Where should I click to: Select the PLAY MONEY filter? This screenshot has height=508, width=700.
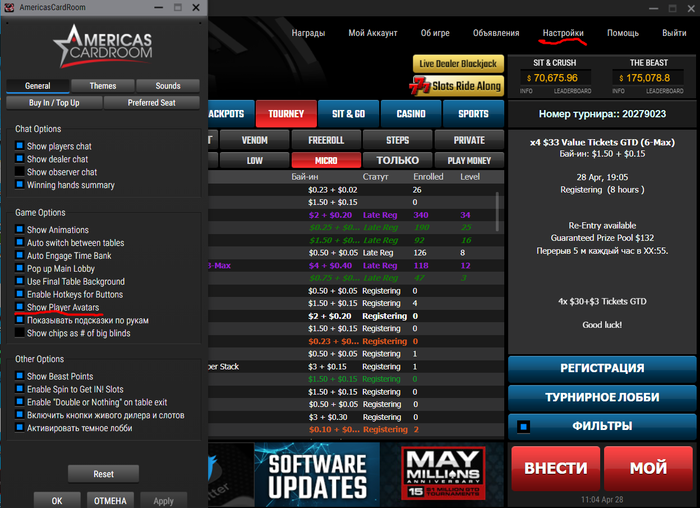pyautogui.click(x=469, y=160)
